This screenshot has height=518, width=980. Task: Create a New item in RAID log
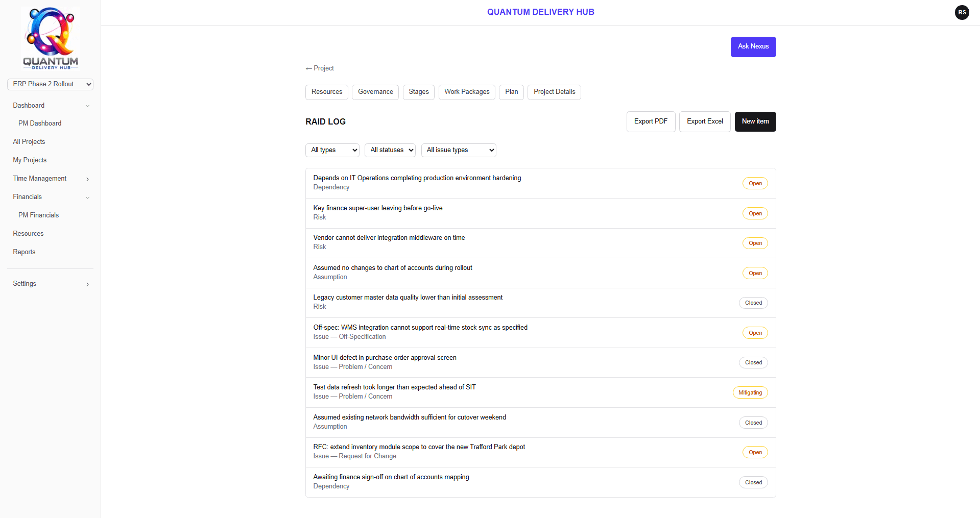pos(755,121)
